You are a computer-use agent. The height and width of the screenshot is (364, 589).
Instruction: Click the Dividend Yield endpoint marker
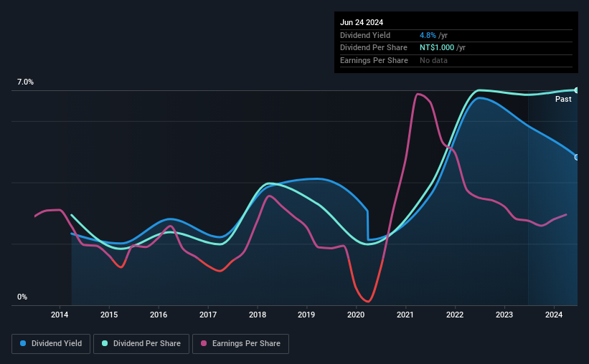coord(577,157)
